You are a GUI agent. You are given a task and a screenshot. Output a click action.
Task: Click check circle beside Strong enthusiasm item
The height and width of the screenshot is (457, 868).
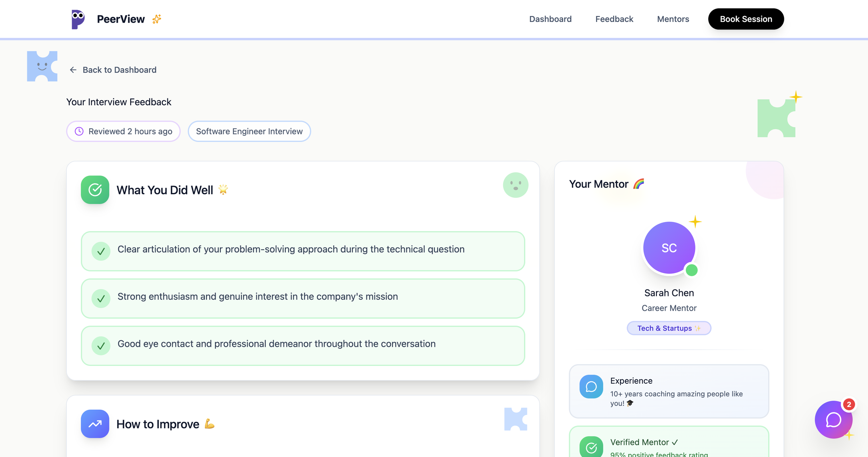pos(101,298)
